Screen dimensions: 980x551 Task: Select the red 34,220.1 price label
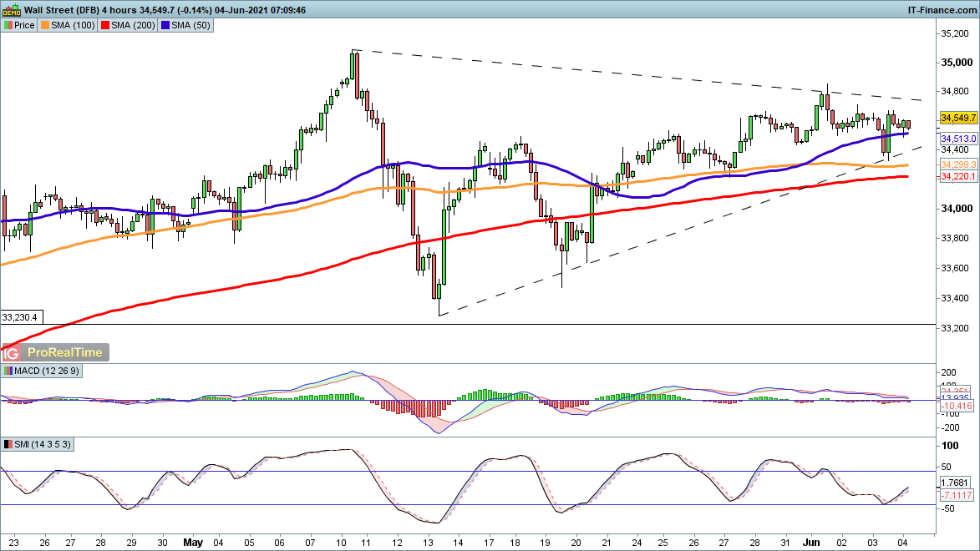pyautogui.click(x=957, y=177)
